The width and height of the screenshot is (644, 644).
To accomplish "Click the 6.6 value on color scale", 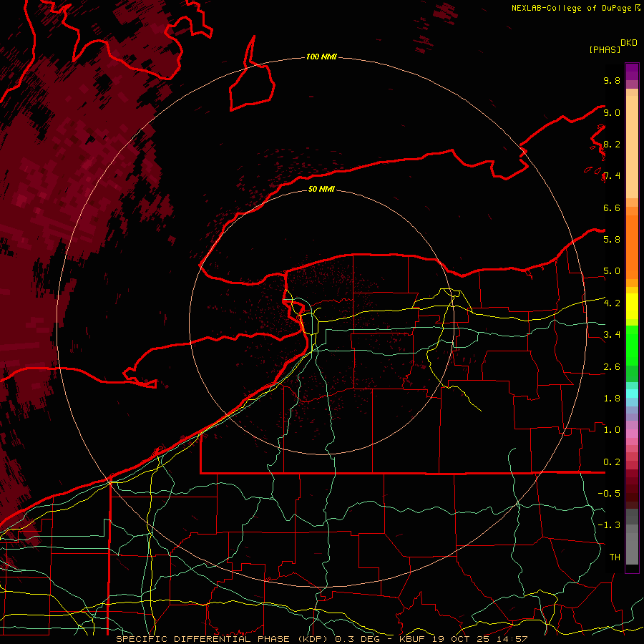I will 612,208.
